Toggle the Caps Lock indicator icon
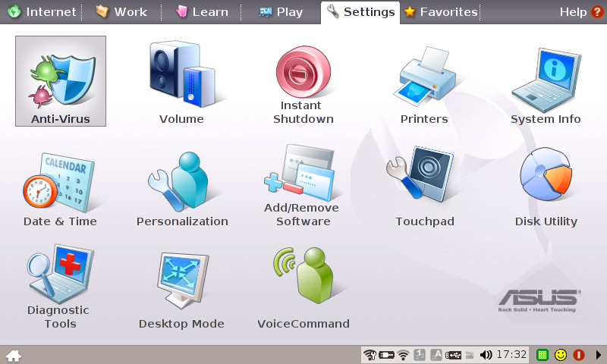Image resolution: width=607 pixels, height=364 pixels. pos(436,355)
